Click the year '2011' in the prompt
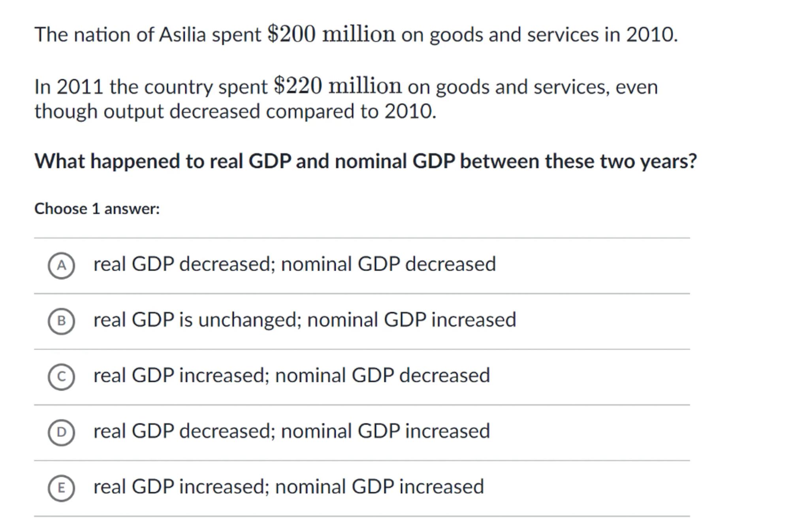Image resolution: width=809 pixels, height=532 pixels. click(80, 87)
